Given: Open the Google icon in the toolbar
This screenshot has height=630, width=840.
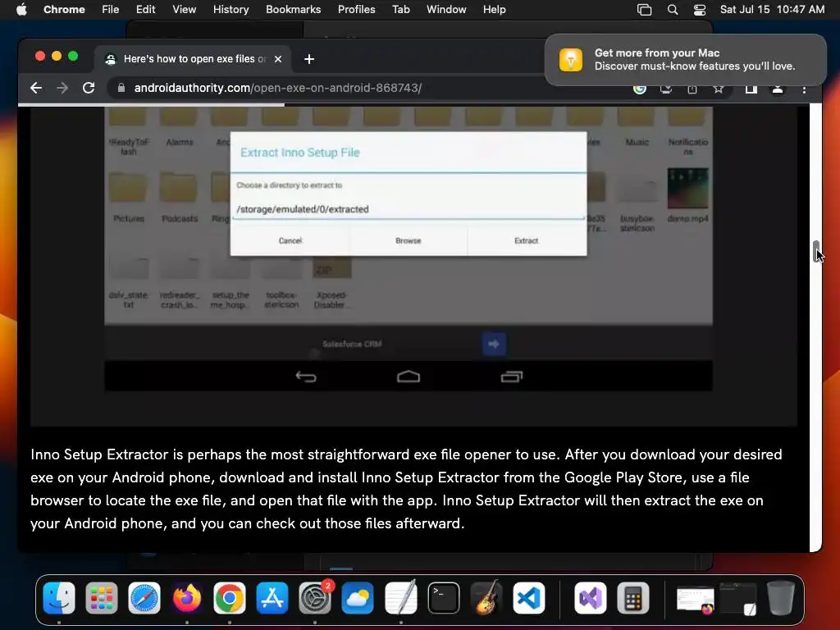Looking at the screenshot, I should click(640, 89).
